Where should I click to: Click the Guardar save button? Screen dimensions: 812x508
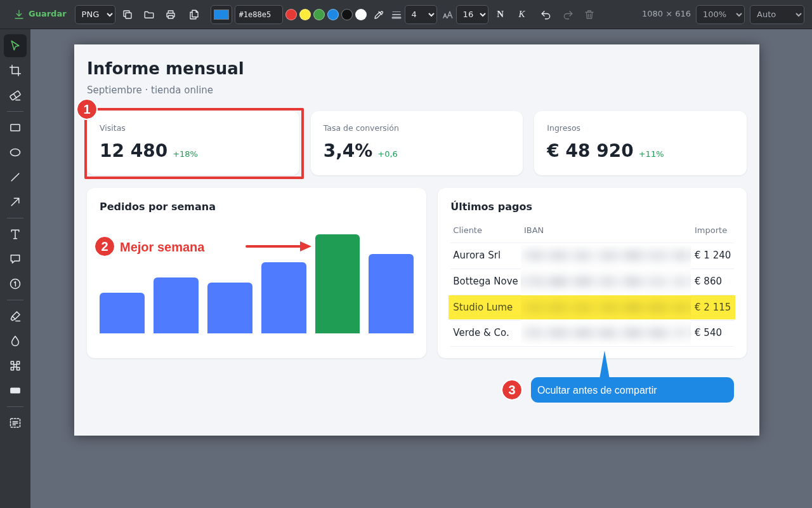coord(40,14)
